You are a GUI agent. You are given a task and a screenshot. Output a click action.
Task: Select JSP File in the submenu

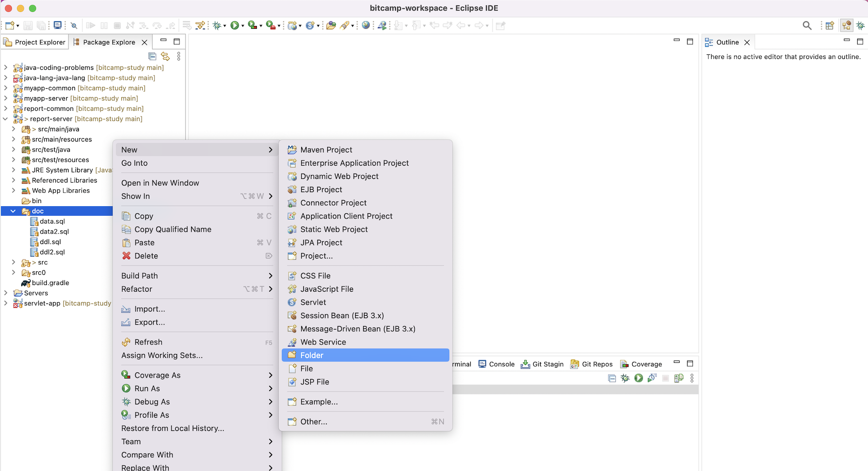click(366, 382)
